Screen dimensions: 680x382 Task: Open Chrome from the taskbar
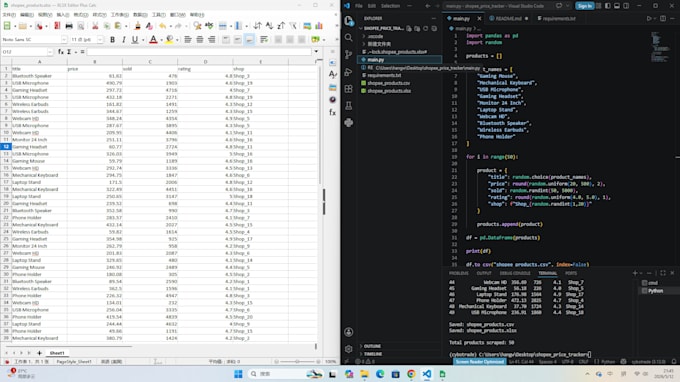pyautogui.click(x=411, y=374)
